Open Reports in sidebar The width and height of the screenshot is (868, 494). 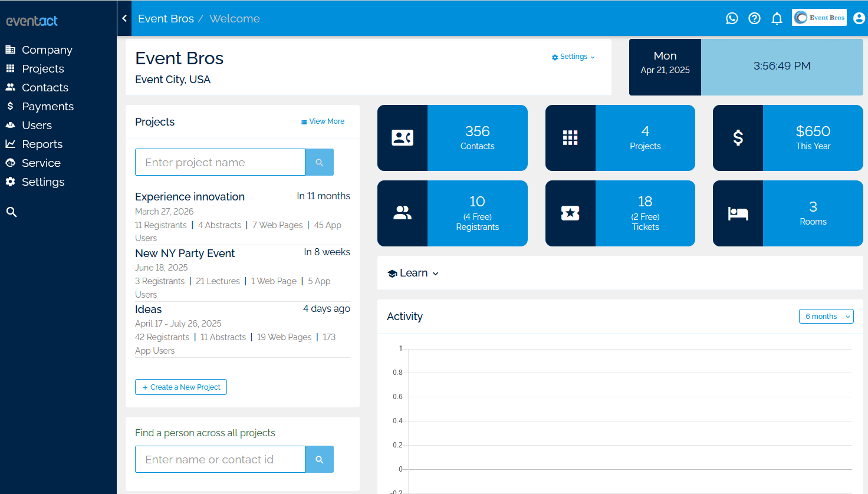coord(42,144)
